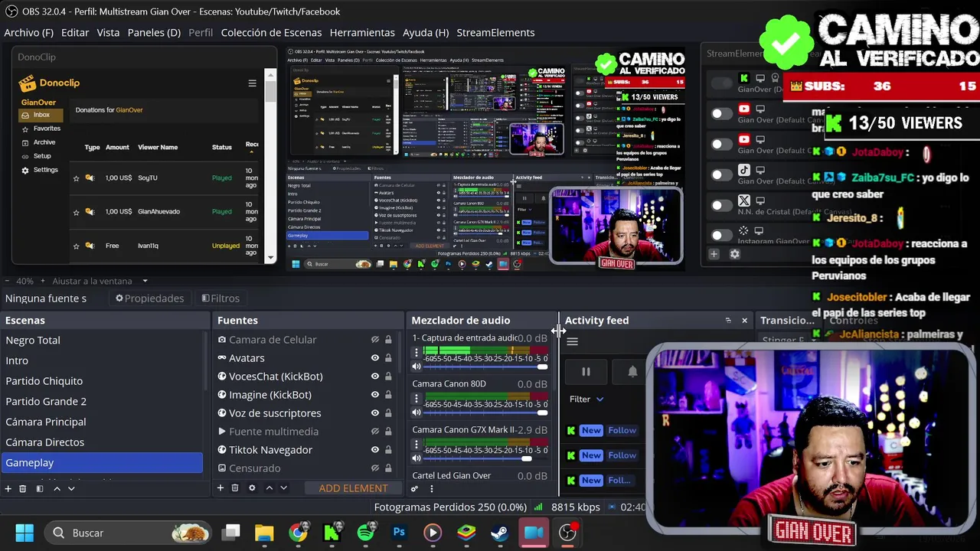Open audio mixer options menu dots at the bottom of the mixer
The height and width of the screenshot is (551, 980).
(x=431, y=488)
